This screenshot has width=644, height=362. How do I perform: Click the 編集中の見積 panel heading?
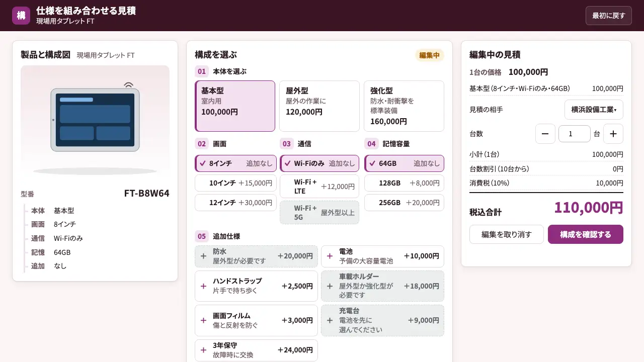pos(495,55)
